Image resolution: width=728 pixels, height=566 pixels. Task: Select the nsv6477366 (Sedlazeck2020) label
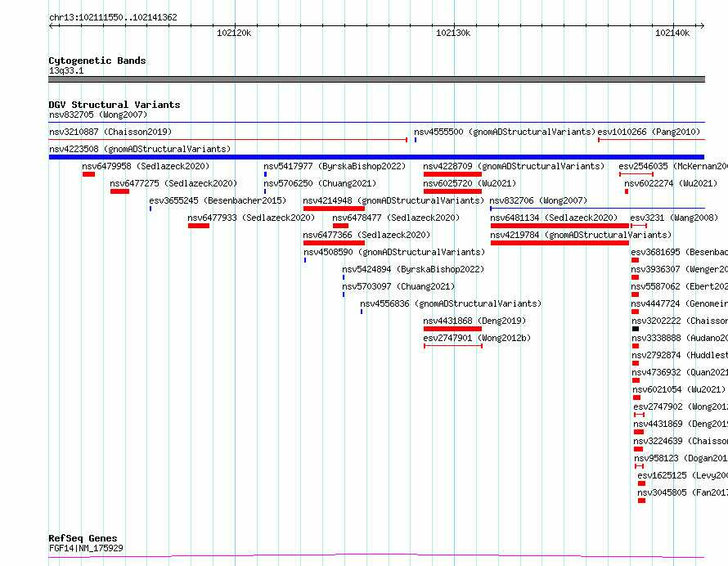point(366,235)
